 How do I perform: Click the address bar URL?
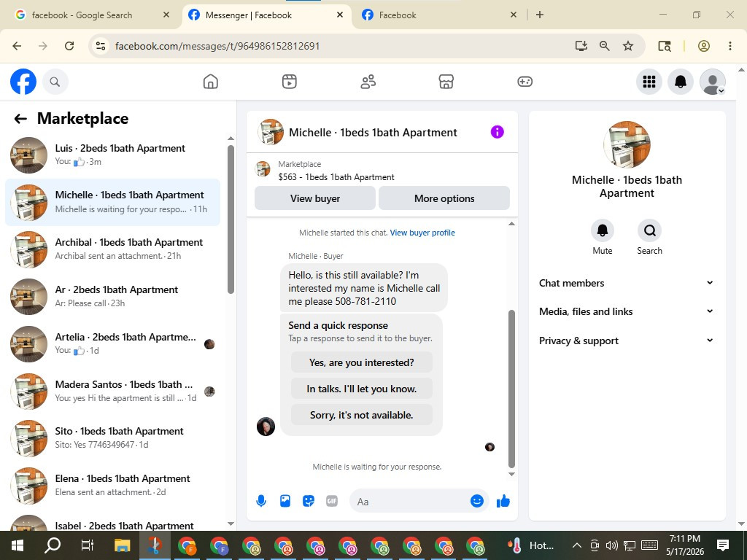217,46
